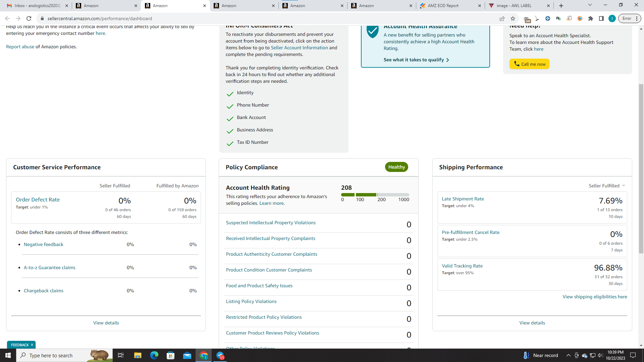Open Chrome's three-dot menu

click(637, 18)
